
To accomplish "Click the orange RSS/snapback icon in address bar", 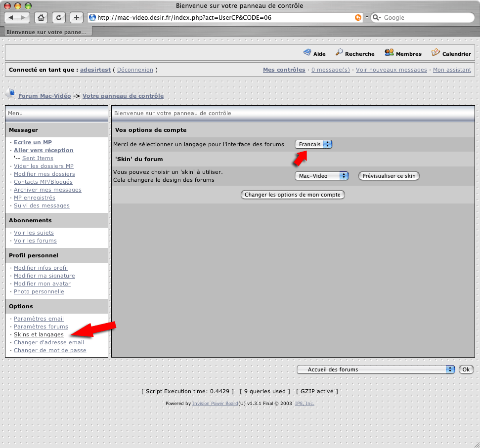I will (x=358, y=17).
